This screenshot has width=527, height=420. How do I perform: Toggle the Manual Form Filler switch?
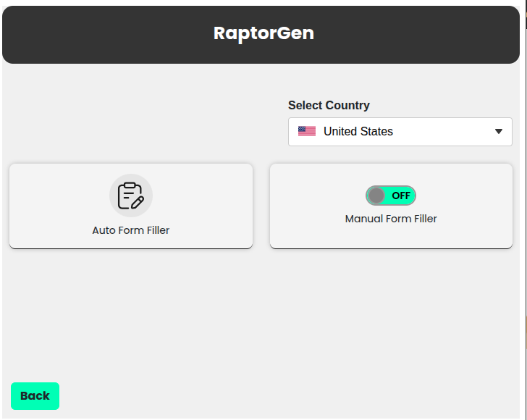point(391,196)
